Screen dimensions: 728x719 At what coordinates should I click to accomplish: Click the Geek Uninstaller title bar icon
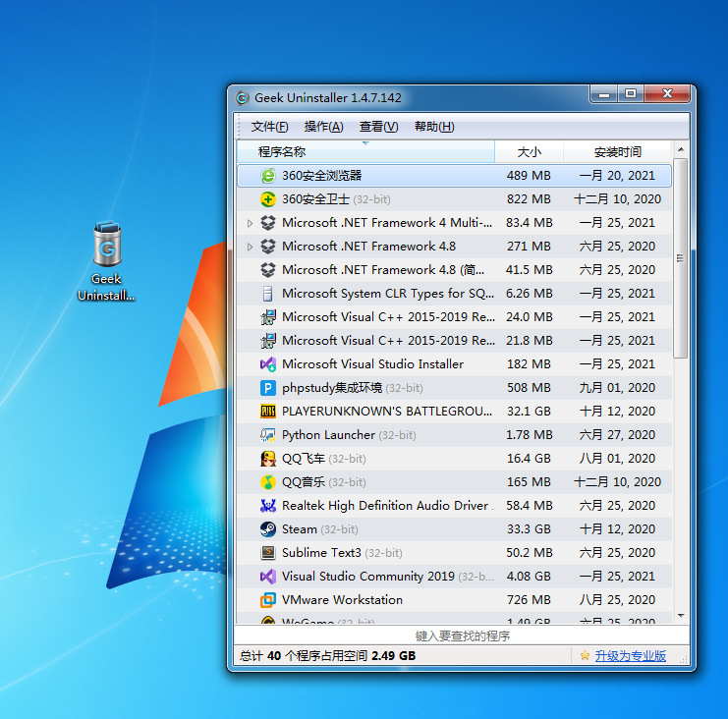pos(243,98)
